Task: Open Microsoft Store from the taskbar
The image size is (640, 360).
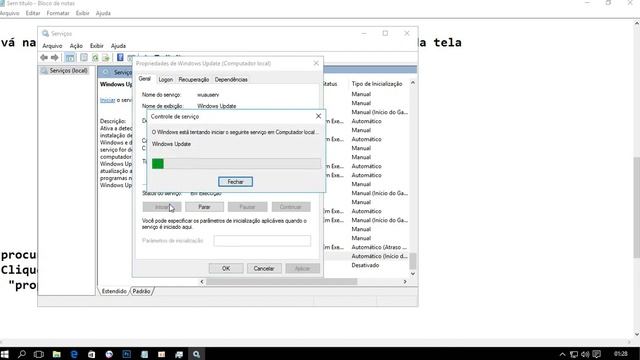Action: pos(91,354)
